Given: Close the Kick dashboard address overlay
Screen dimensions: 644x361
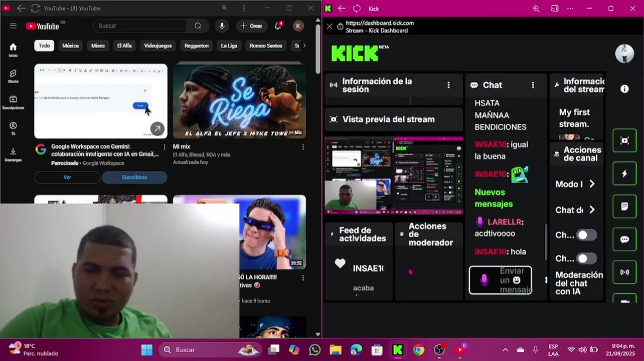Looking at the screenshot, I should pos(330,27).
